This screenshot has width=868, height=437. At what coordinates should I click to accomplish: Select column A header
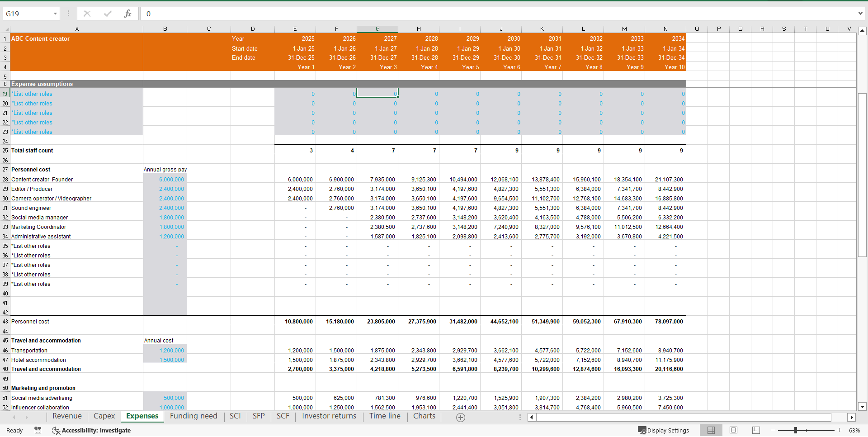pyautogui.click(x=77, y=29)
